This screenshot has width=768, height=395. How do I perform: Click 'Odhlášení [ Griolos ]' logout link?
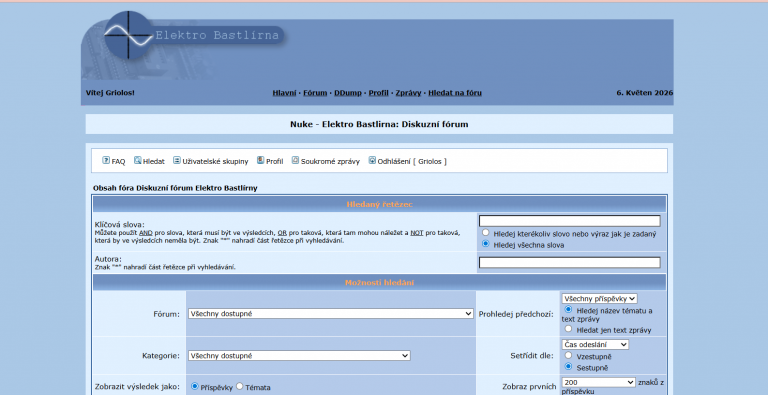coord(412,161)
